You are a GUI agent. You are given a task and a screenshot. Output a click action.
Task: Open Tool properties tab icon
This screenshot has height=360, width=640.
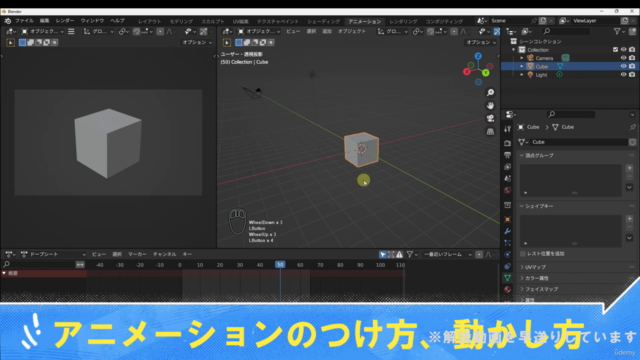[507, 129]
